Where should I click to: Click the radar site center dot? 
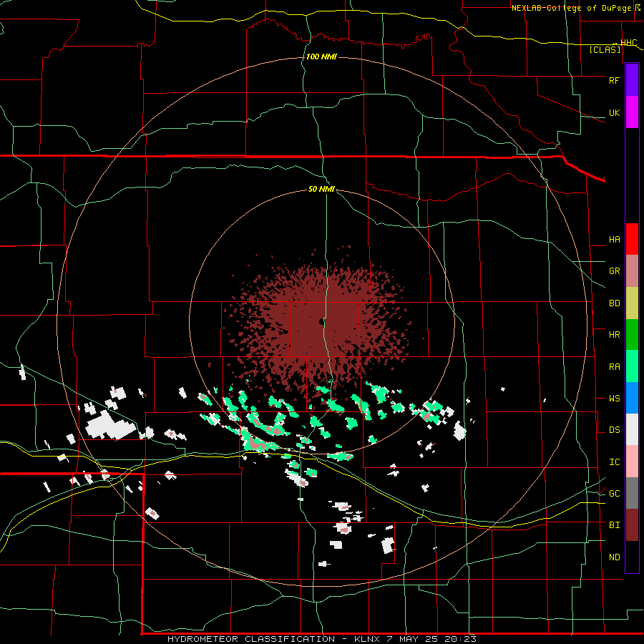point(321,321)
